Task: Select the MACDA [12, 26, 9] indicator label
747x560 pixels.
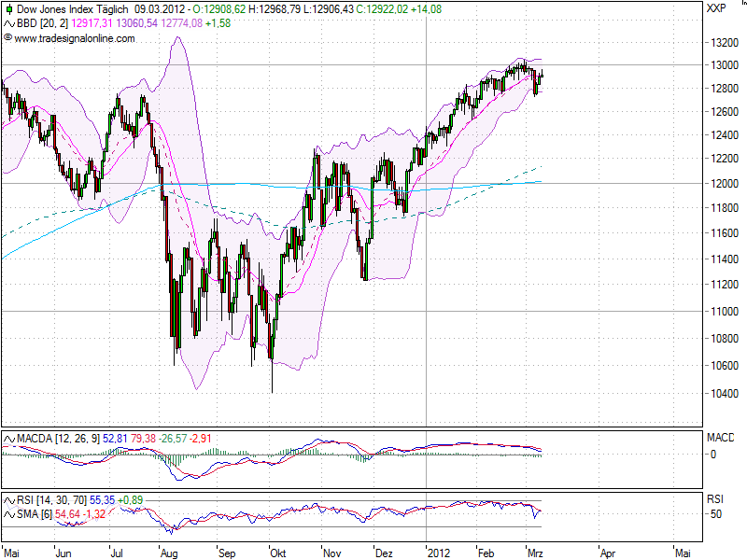Action: (x=58, y=439)
